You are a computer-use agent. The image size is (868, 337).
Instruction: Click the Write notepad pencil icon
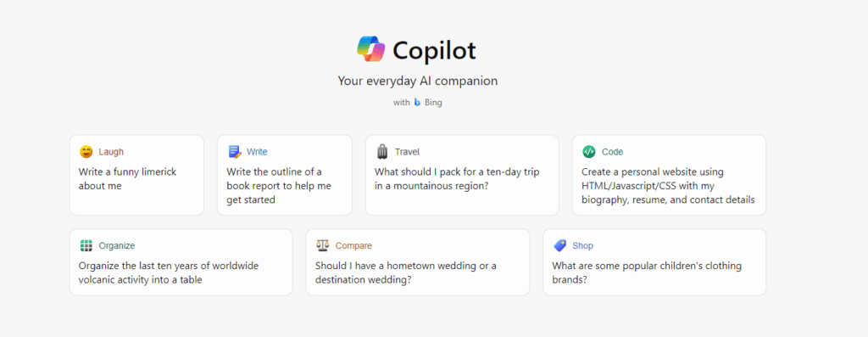(234, 152)
